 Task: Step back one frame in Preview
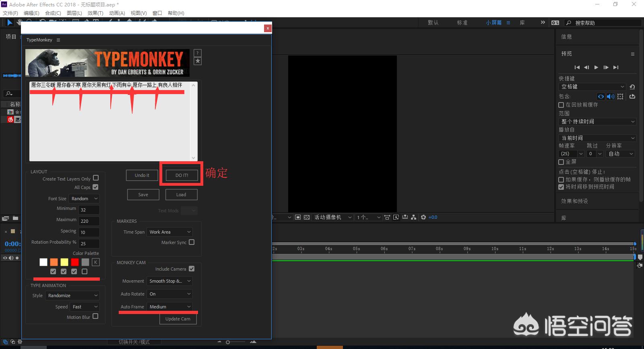tap(586, 68)
